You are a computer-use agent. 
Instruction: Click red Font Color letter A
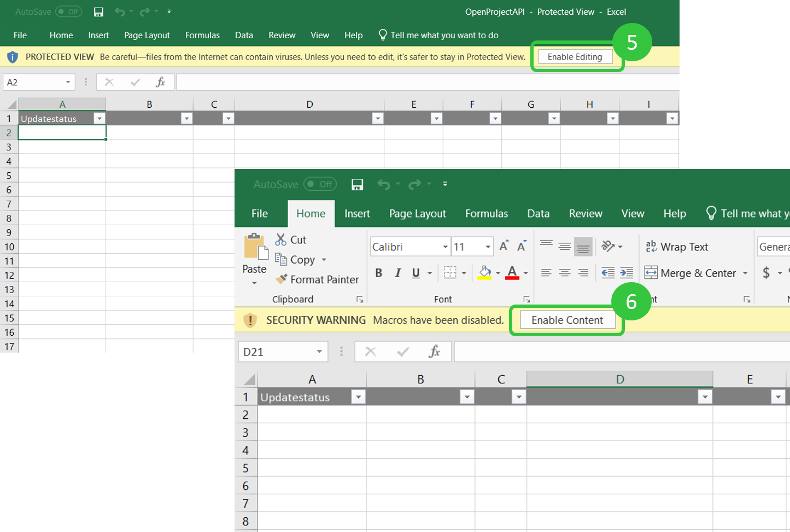(512, 273)
